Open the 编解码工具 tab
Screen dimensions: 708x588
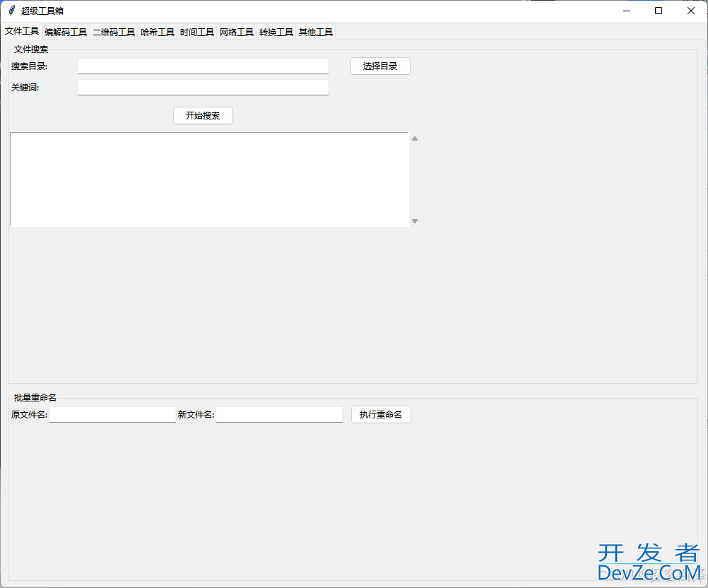coord(66,32)
